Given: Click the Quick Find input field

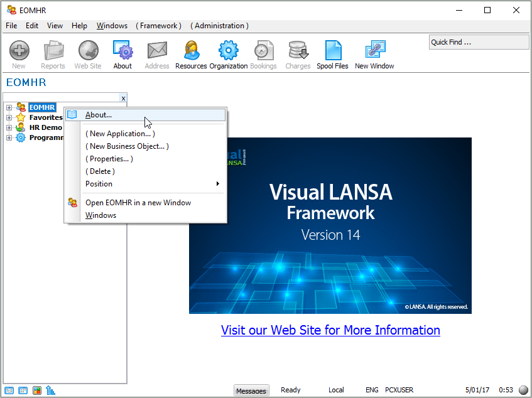Looking at the screenshot, I should [x=479, y=43].
